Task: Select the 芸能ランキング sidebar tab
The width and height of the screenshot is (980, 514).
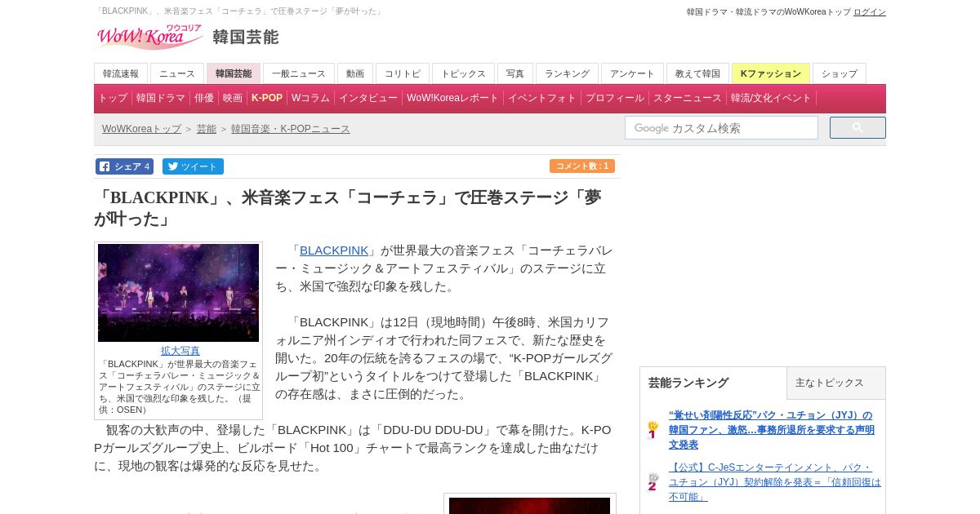Action: coord(713,383)
